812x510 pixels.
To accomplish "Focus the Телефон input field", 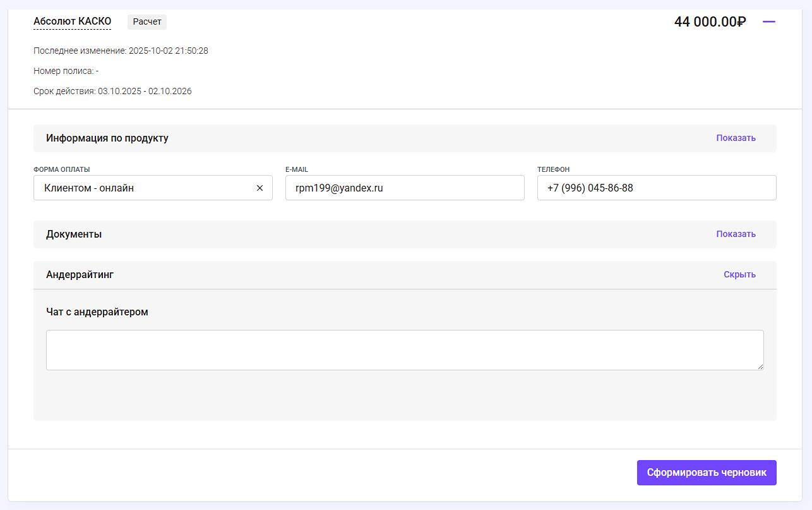I will coord(656,188).
